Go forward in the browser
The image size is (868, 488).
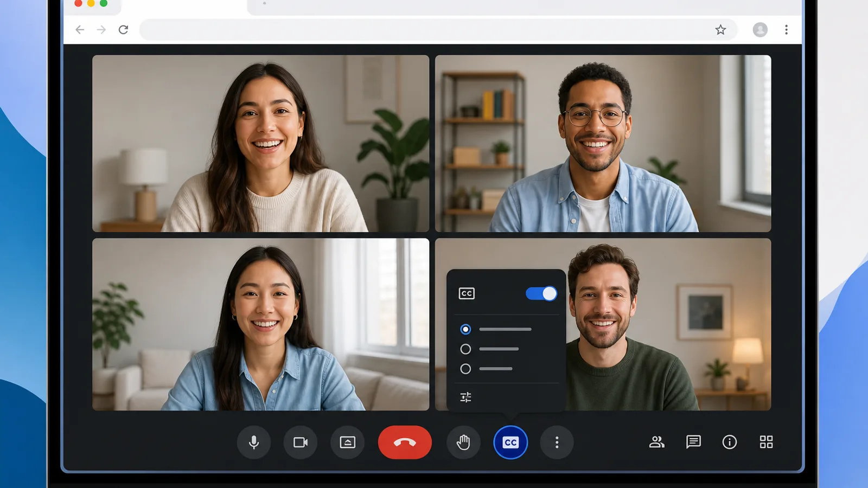(x=101, y=29)
